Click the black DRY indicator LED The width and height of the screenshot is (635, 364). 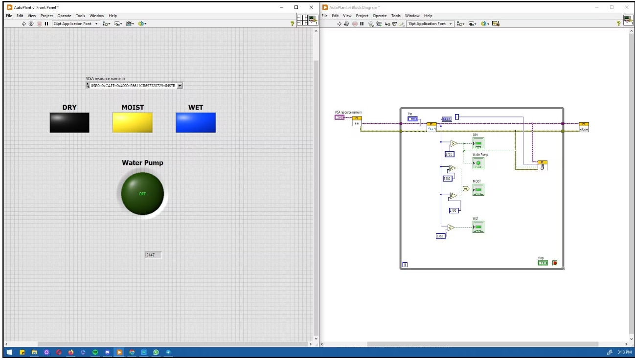point(69,122)
